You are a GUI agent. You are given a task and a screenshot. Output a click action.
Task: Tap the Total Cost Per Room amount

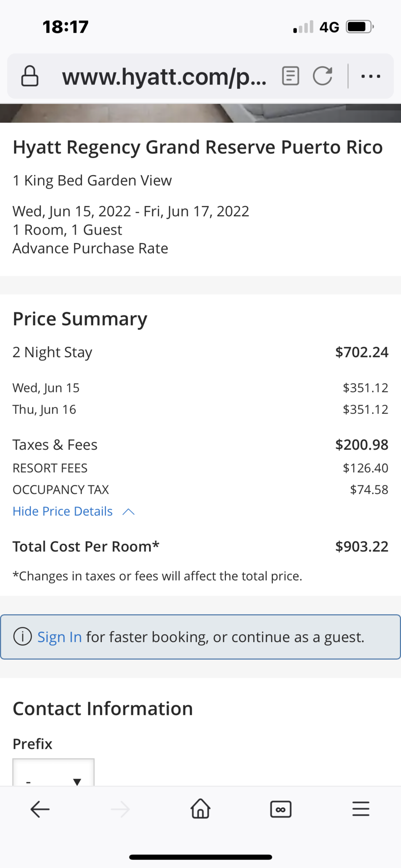[362, 546]
